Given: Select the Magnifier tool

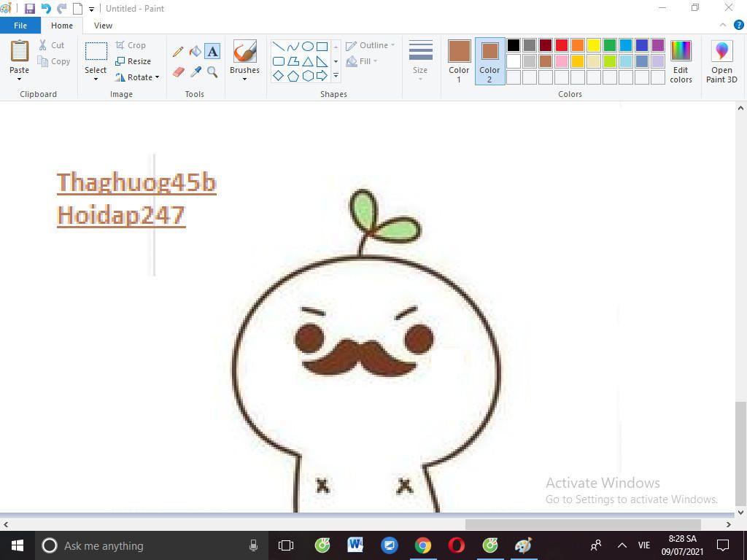Looking at the screenshot, I should pos(212,72).
